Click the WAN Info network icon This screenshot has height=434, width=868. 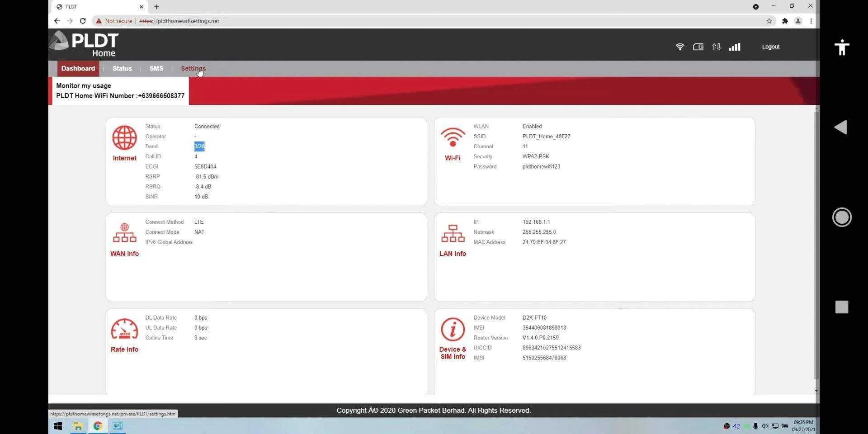124,233
